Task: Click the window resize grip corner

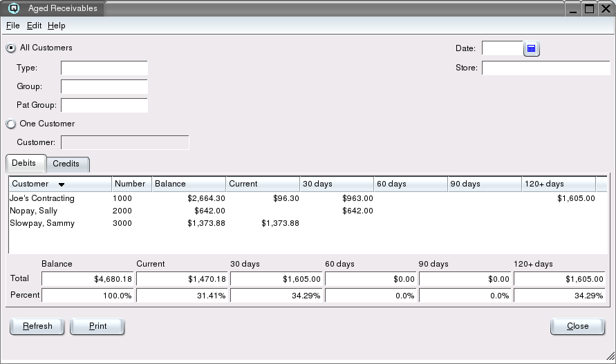Action: point(610,356)
